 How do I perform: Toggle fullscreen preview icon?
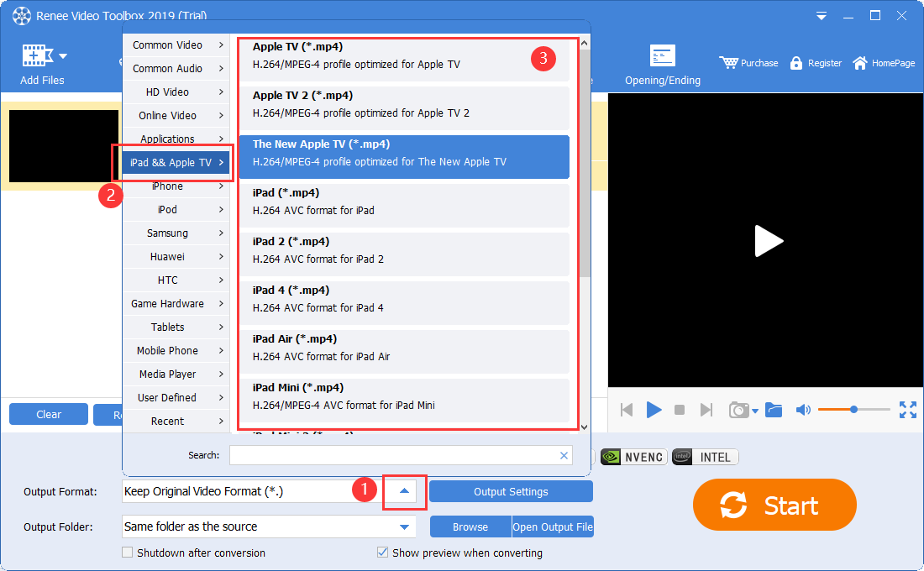[907, 410]
